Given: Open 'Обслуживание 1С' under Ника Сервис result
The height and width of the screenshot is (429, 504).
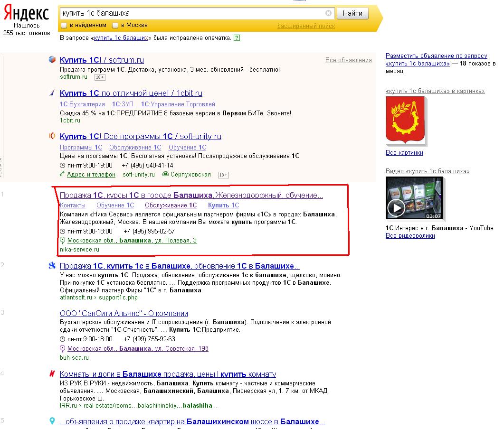Looking at the screenshot, I should pyautogui.click(x=171, y=205).
